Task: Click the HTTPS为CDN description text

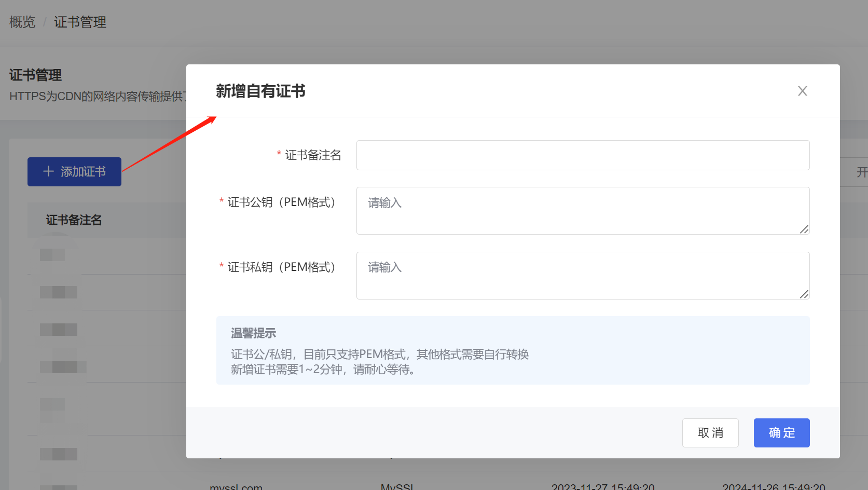Action: click(x=98, y=96)
